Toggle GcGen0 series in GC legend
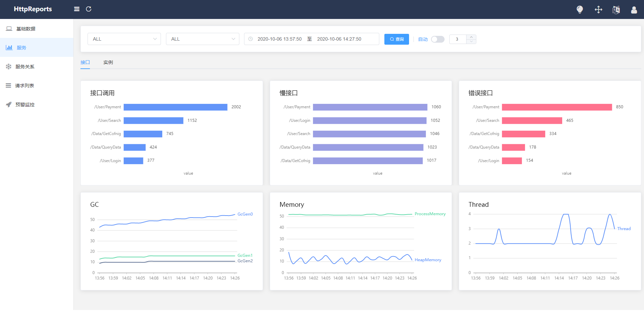This screenshot has width=644, height=311. [245, 214]
